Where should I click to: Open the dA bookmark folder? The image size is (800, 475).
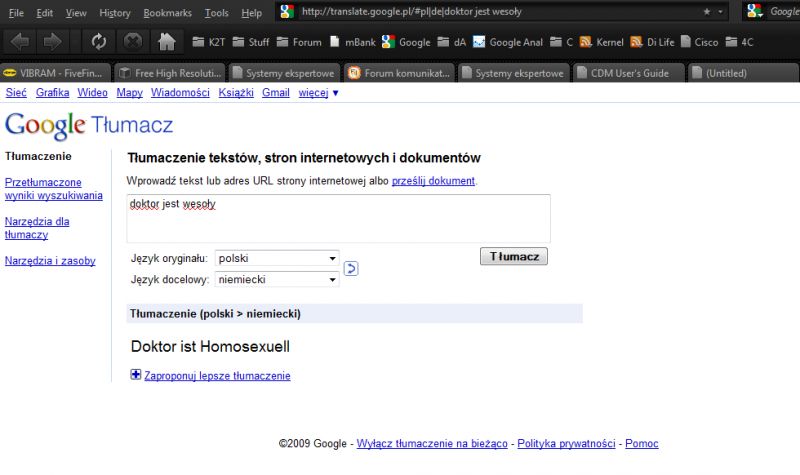coord(452,42)
